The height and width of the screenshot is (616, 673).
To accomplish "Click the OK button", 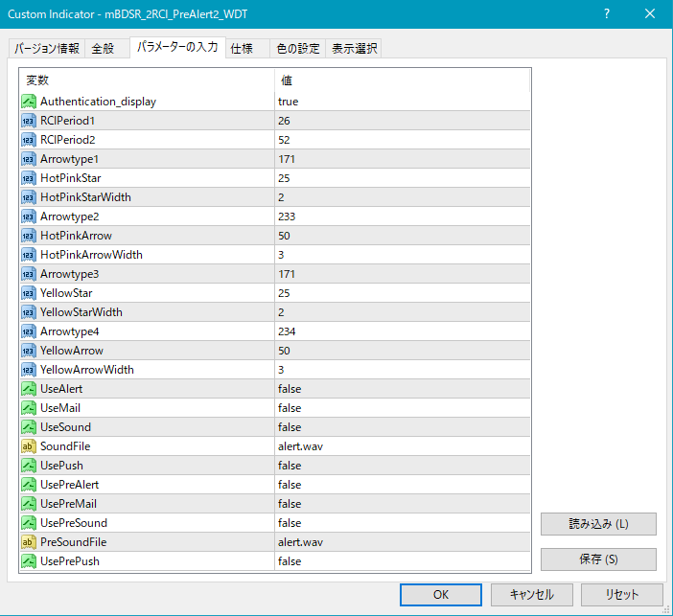I will [441, 595].
